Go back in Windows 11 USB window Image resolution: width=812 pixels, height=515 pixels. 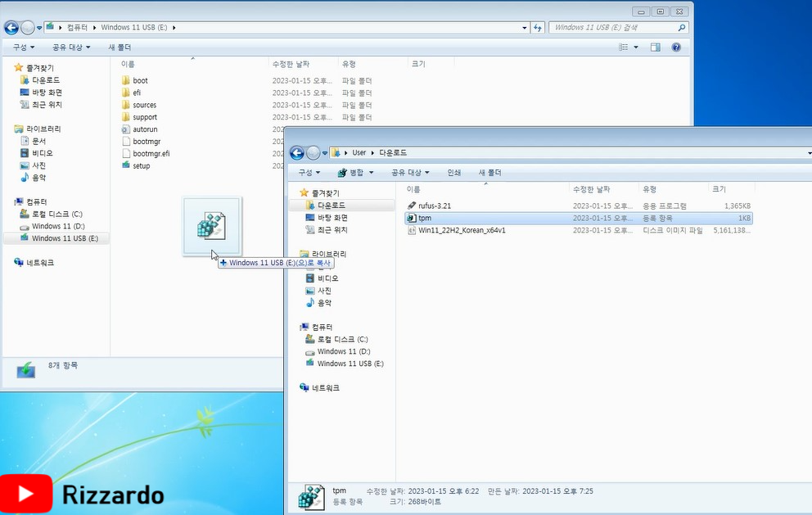[11, 28]
